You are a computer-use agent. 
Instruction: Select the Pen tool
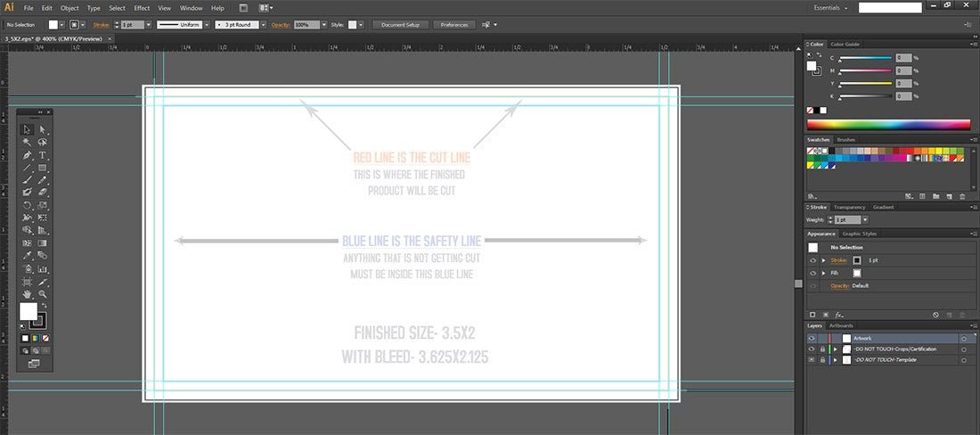pyautogui.click(x=27, y=155)
